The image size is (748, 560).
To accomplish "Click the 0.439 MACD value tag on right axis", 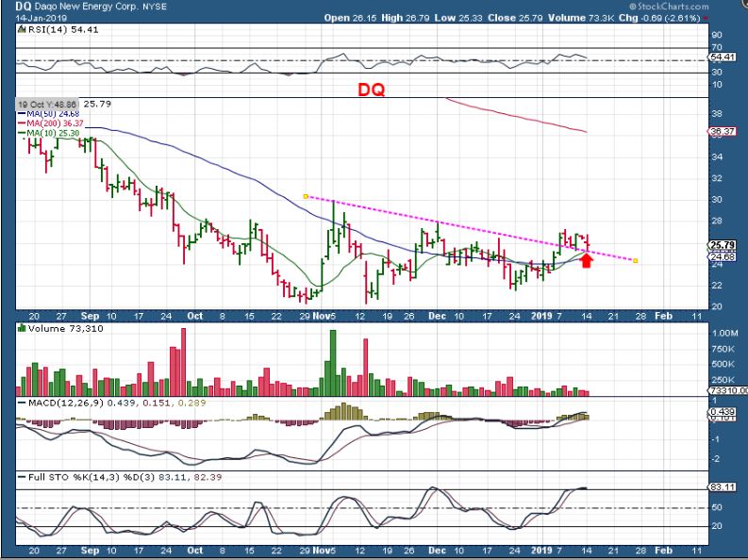I will click(723, 412).
